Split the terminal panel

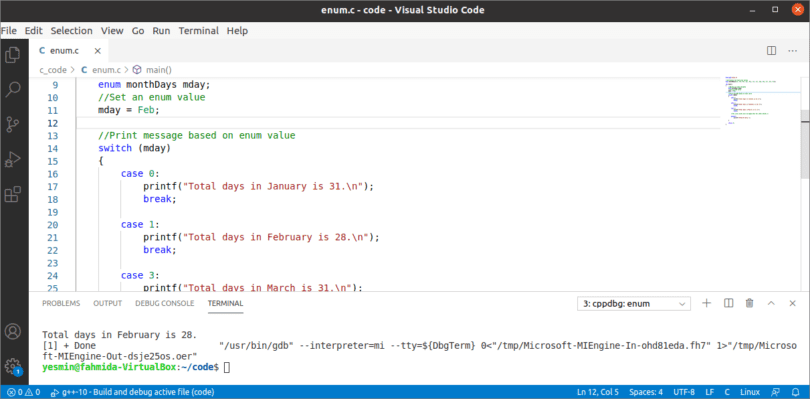728,303
